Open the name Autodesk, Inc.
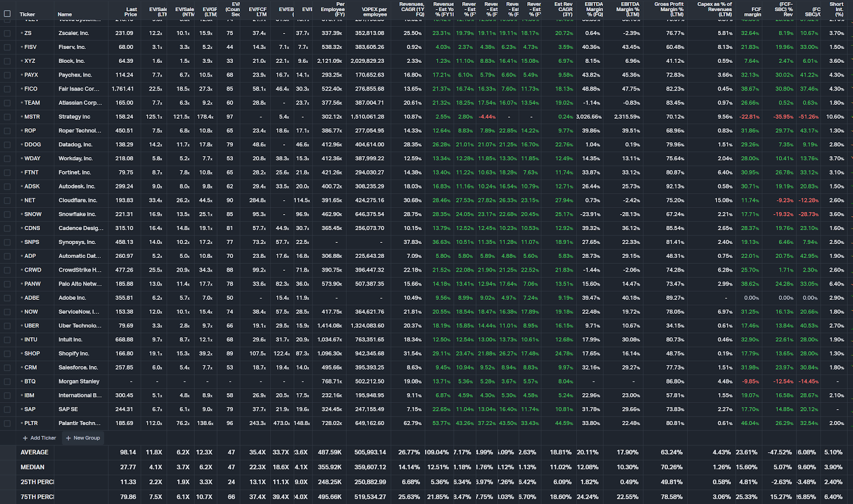Image resolution: width=853 pixels, height=504 pixels. coord(77,186)
